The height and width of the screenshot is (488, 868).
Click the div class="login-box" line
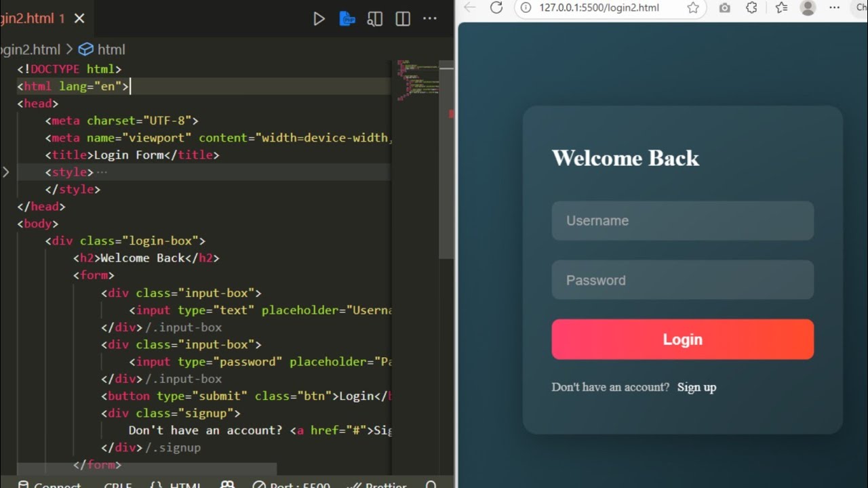125,241
